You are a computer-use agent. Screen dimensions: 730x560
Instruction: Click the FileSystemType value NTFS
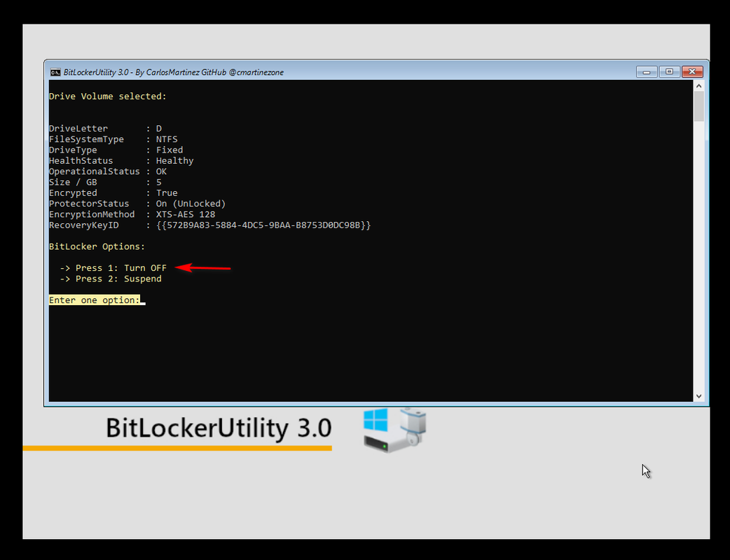[x=167, y=139]
